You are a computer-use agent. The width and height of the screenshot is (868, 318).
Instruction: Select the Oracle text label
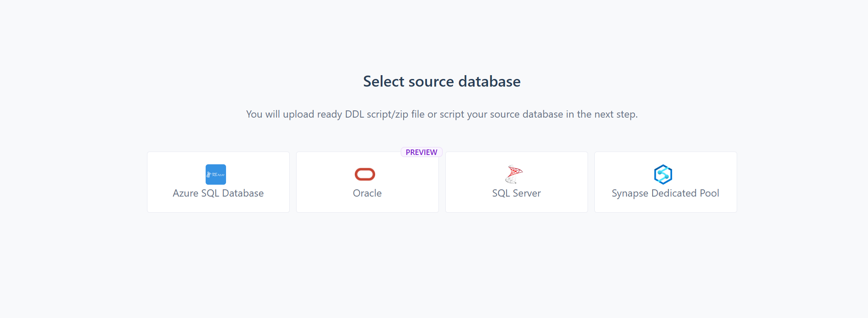[x=367, y=193]
